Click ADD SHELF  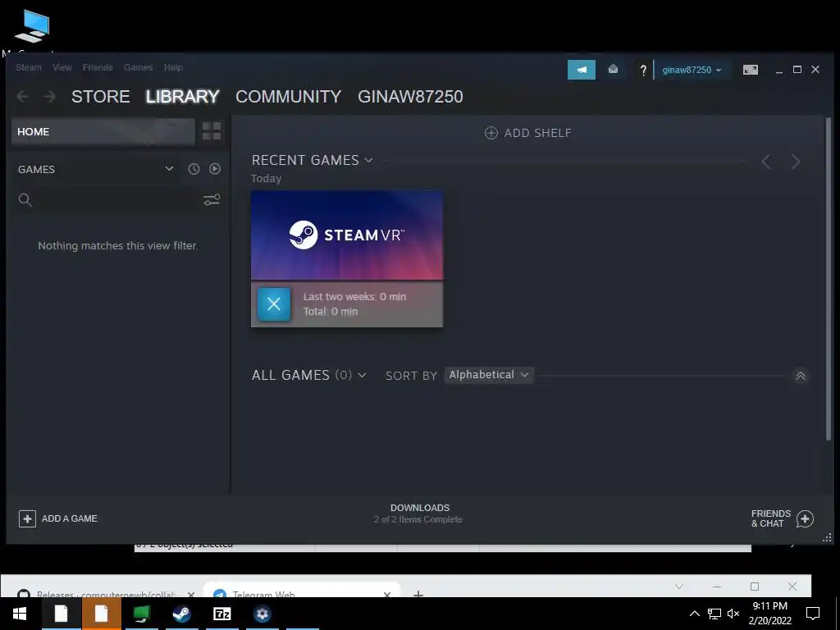pos(527,133)
